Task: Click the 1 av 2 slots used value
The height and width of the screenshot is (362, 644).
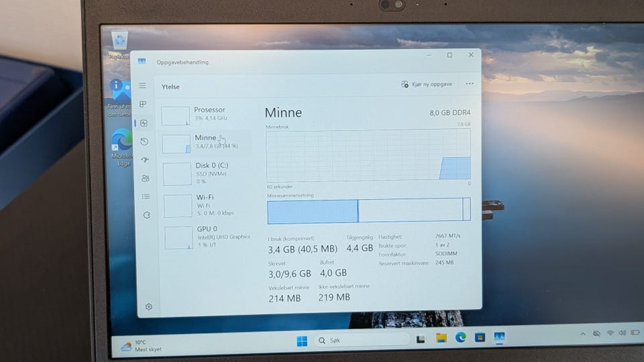Action: [x=442, y=245]
